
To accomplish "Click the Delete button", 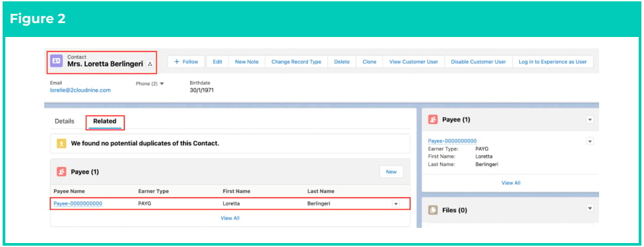I will coord(342,61).
